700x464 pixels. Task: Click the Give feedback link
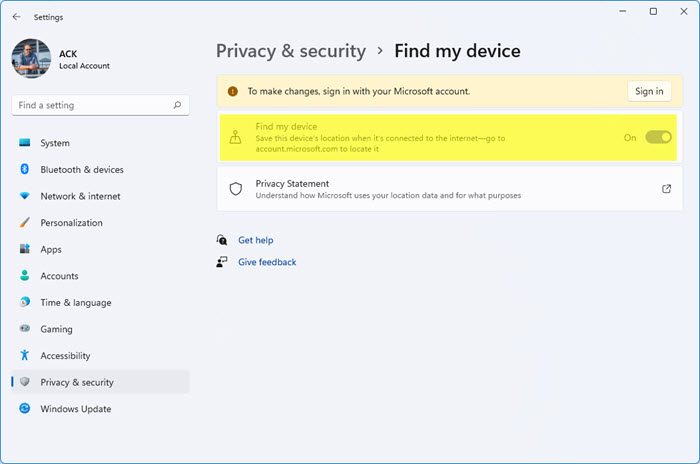(267, 262)
